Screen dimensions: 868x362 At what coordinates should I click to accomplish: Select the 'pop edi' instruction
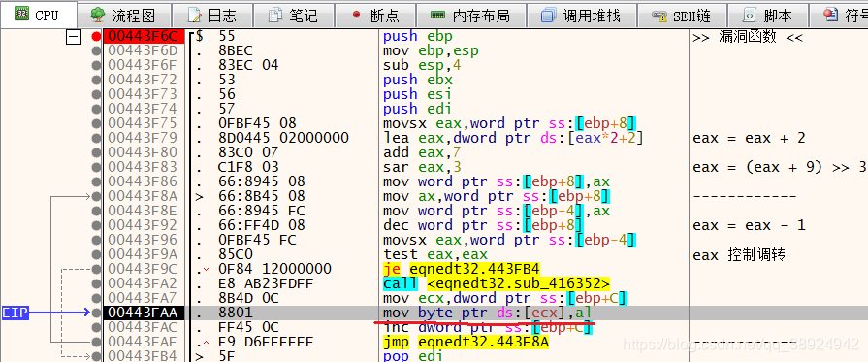(413, 356)
